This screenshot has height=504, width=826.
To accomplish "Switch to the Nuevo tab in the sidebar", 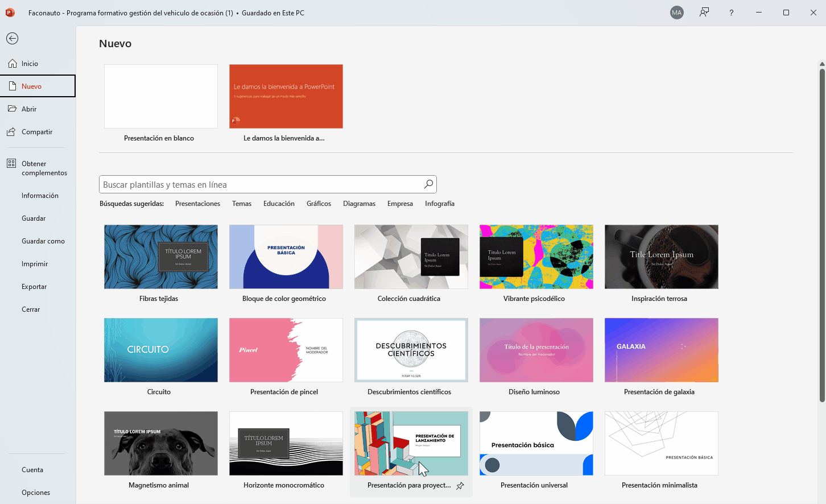I will [30, 86].
